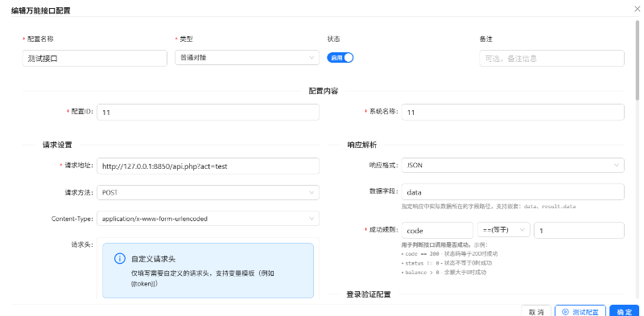Click the 数据字段 hint text below the input
This screenshot has width=644, height=316.
click(x=489, y=207)
